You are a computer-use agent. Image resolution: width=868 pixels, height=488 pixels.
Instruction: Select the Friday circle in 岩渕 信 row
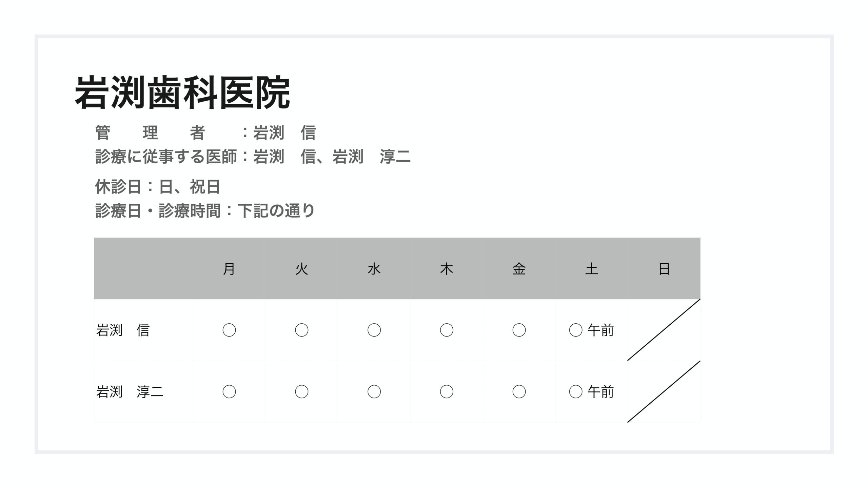pos(519,330)
